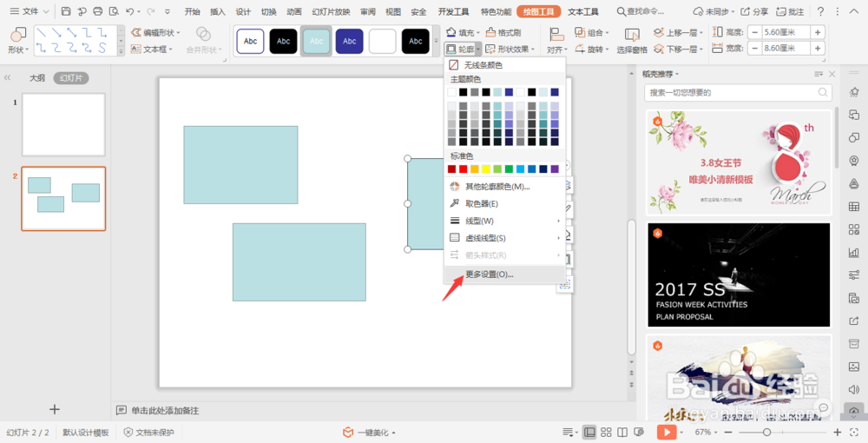Click the notes pane icon 单击此处添加备注
Viewport: 868px width, 443px height.
click(x=122, y=410)
